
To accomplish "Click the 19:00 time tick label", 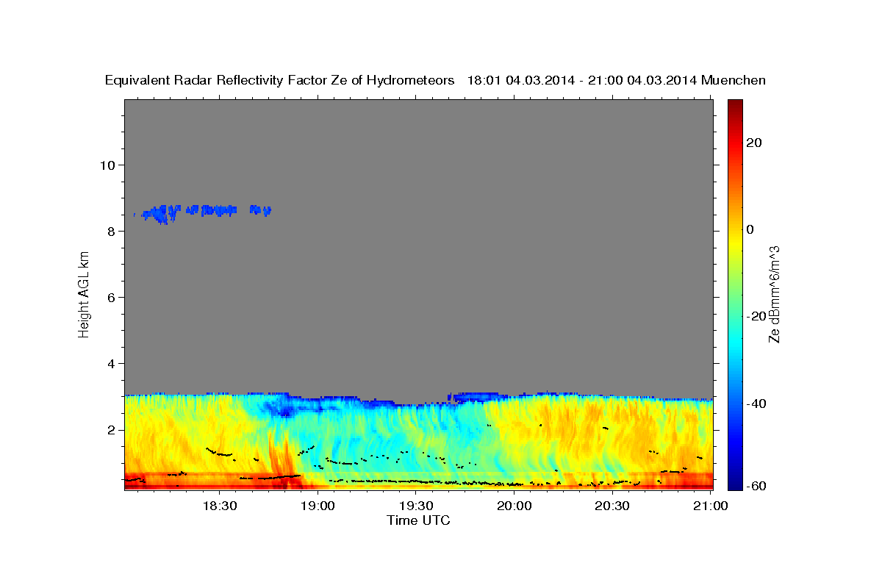I will coord(318,506).
